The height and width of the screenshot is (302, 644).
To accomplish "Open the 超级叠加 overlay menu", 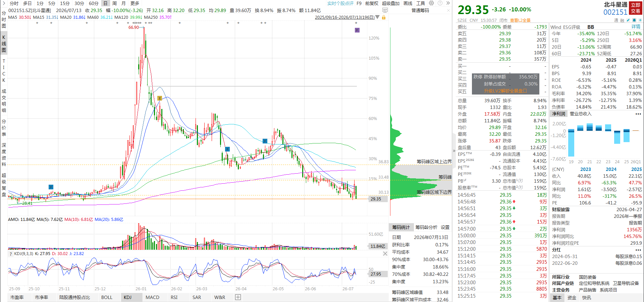I will (x=391, y=3).
